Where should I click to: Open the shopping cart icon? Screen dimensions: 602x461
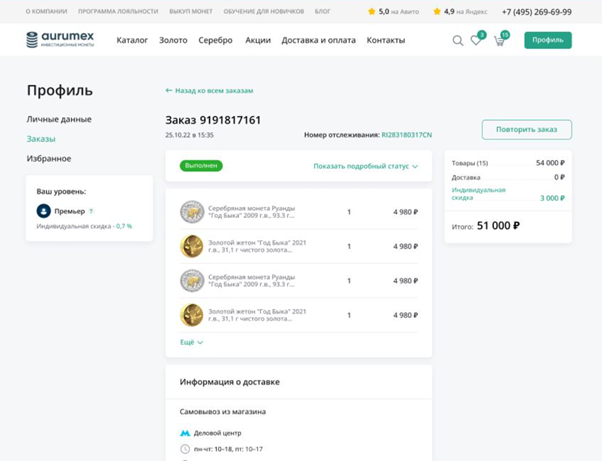click(499, 41)
